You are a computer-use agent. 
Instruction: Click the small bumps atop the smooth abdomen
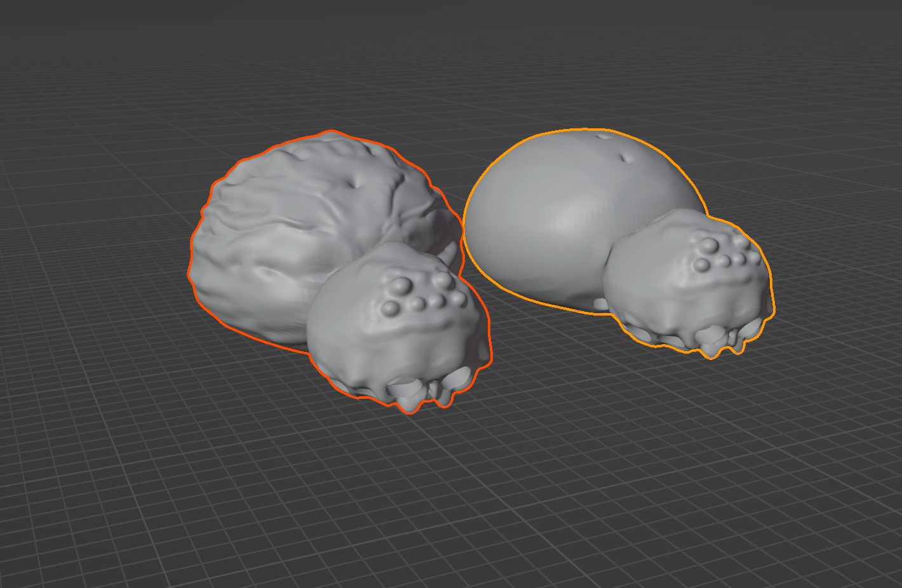pos(626,157)
